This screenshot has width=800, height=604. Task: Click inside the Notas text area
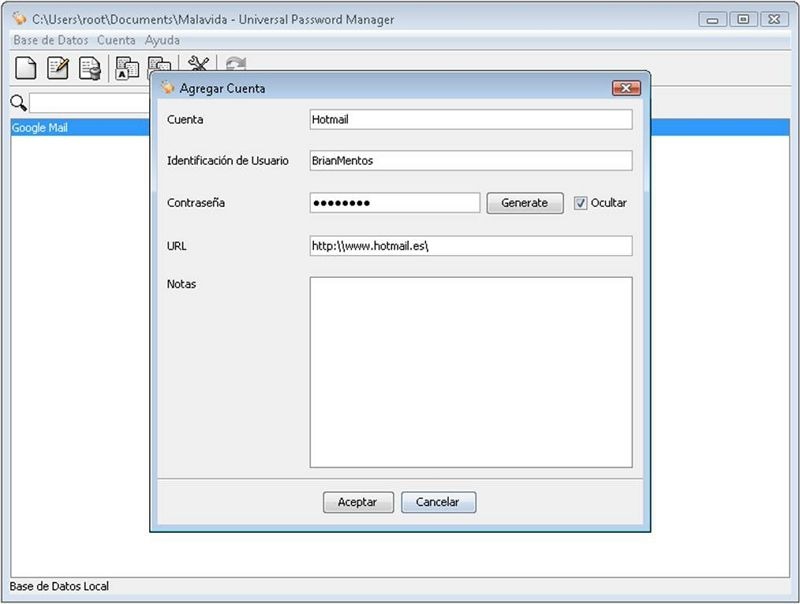470,372
